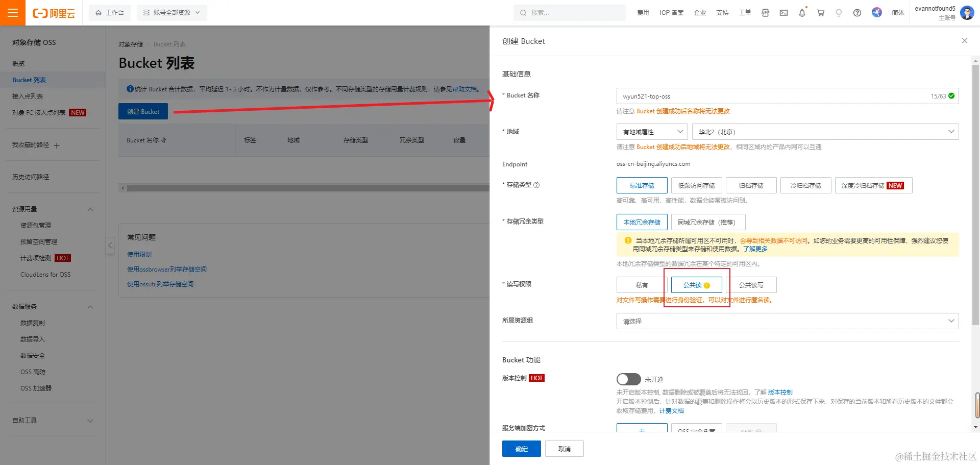The height and width of the screenshot is (465, 980).
Task: Add a path with plus beside 我收藏的路径
Action: [57, 146]
